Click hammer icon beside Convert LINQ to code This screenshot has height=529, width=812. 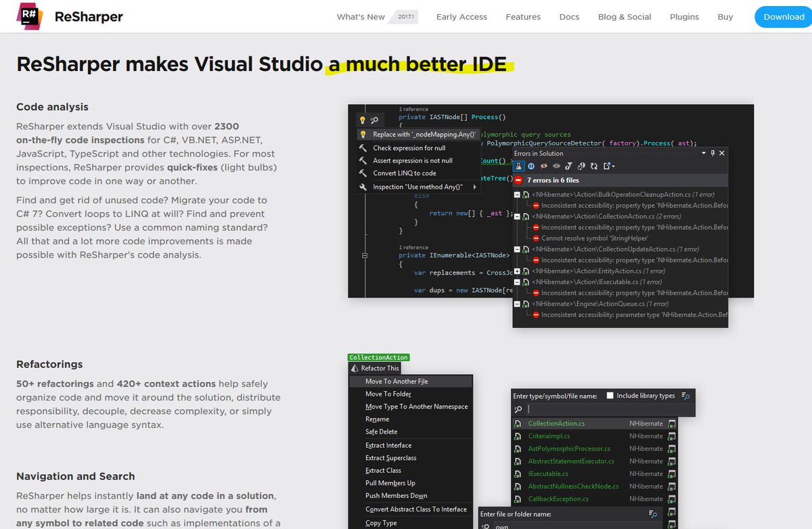363,173
